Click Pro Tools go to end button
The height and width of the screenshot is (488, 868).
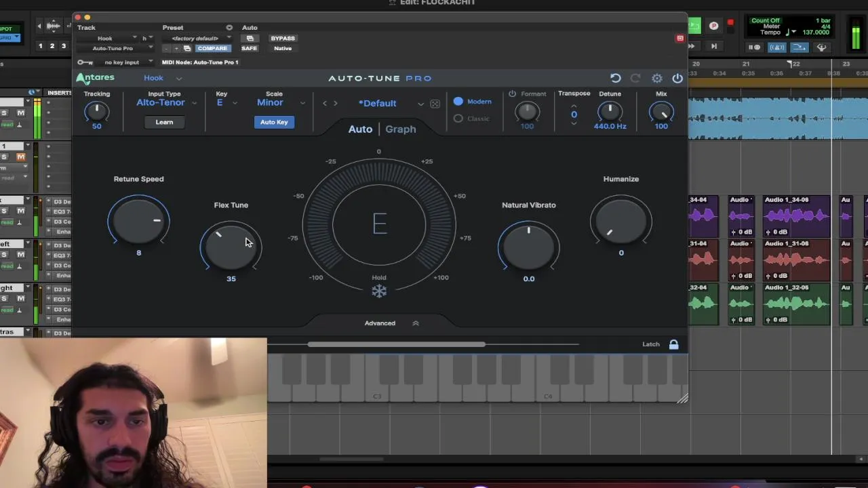click(713, 46)
